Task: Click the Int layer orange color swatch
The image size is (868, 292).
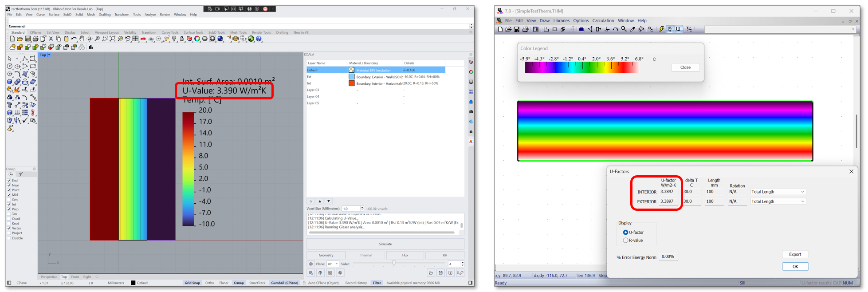Action: pyautogui.click(x=352, y=83)
